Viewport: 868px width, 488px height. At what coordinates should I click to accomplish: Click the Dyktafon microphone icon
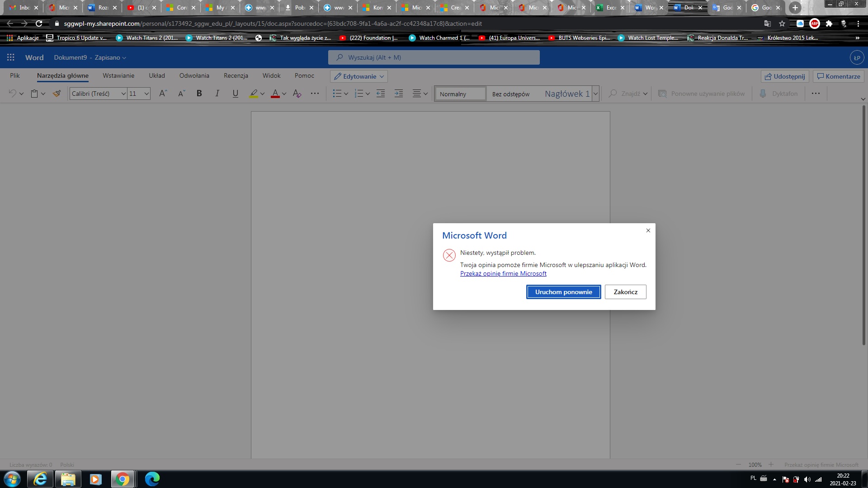coord(763,94)
